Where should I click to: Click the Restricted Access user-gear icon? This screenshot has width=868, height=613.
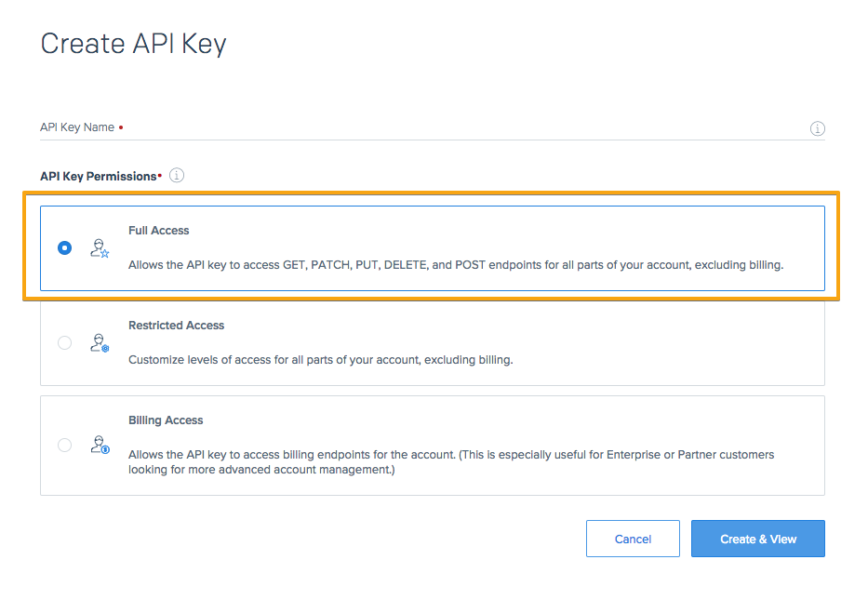(100, 342)
